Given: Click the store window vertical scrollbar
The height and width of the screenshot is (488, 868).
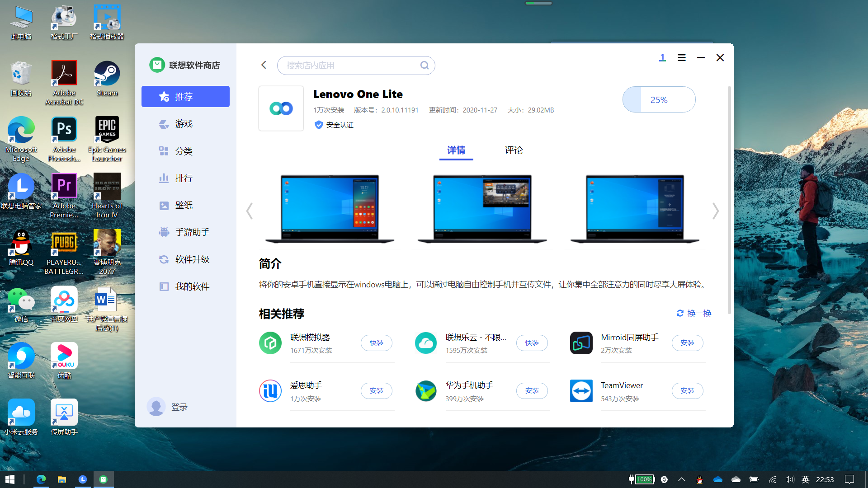Looking at the screenshot, I should [729, 200].
